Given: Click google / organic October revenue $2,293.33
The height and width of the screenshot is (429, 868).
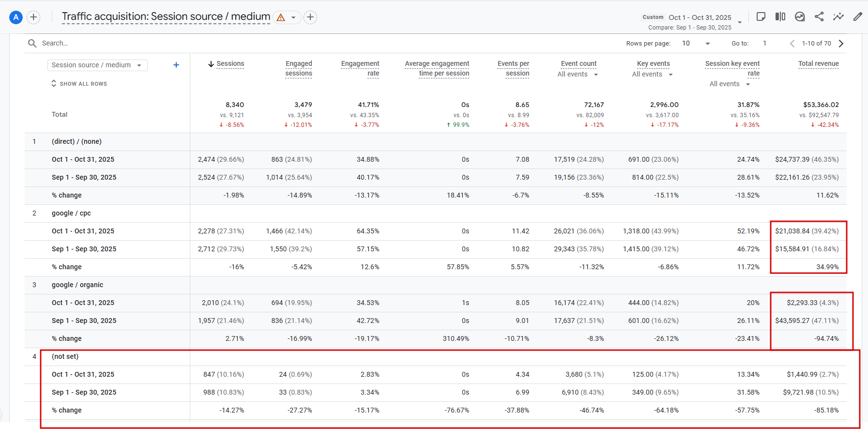Looking at the screenshot, I should pyautogui.click(x=802, y=303).
